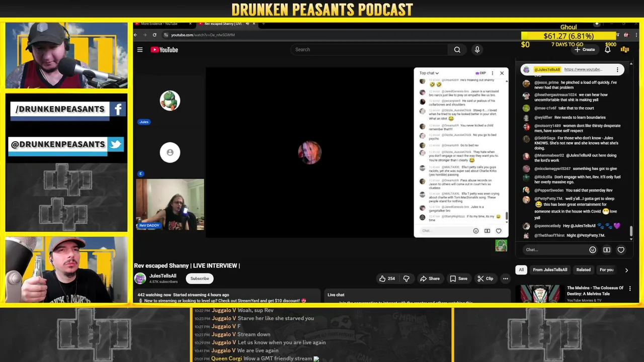Open pinned message options in side chat

[x=617, y=69]
